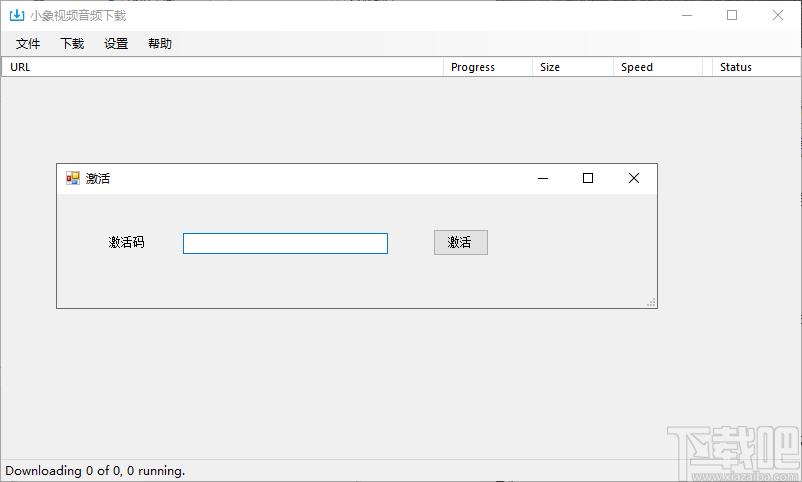Minimize the 激活 dialog
The height and width of the screenshot is (482, 802).
click(x=543, y=178)
